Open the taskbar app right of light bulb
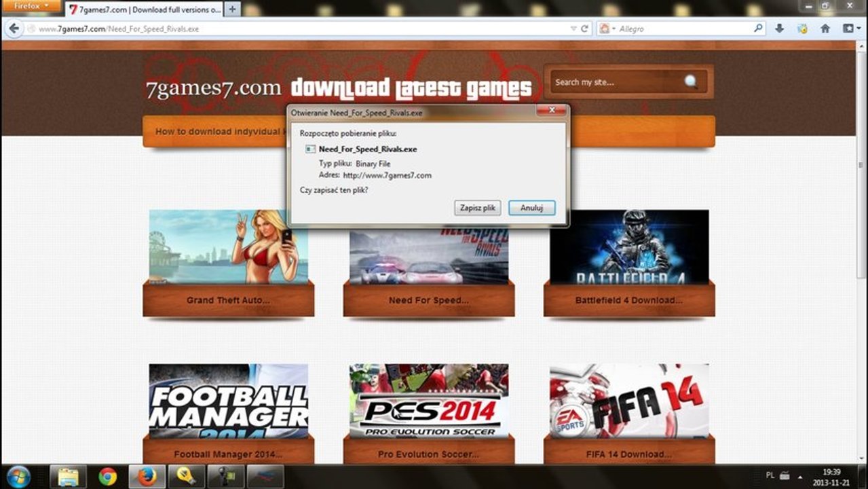 (225, 477)
